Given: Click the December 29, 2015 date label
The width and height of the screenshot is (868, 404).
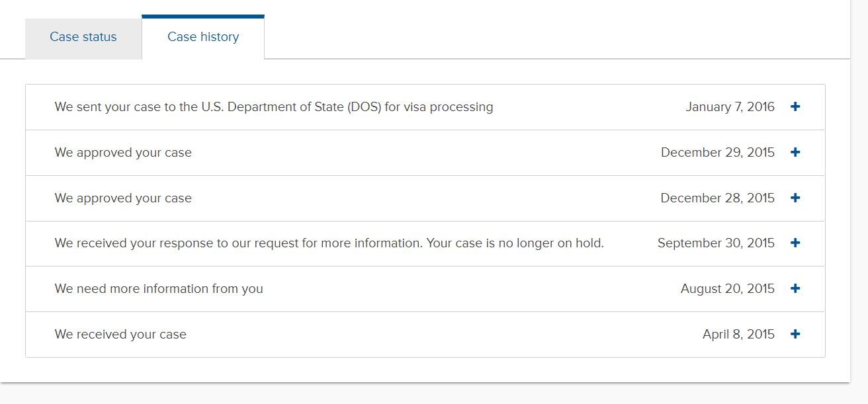Looking at the screenshot, I should coord(717,152).
